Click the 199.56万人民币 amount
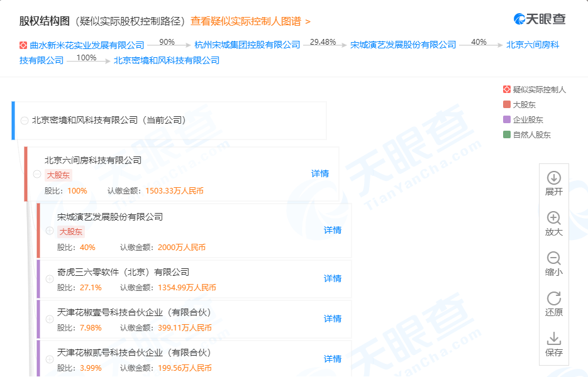The height and width of the screenshot is (377, 588). (x=184, y=368)
